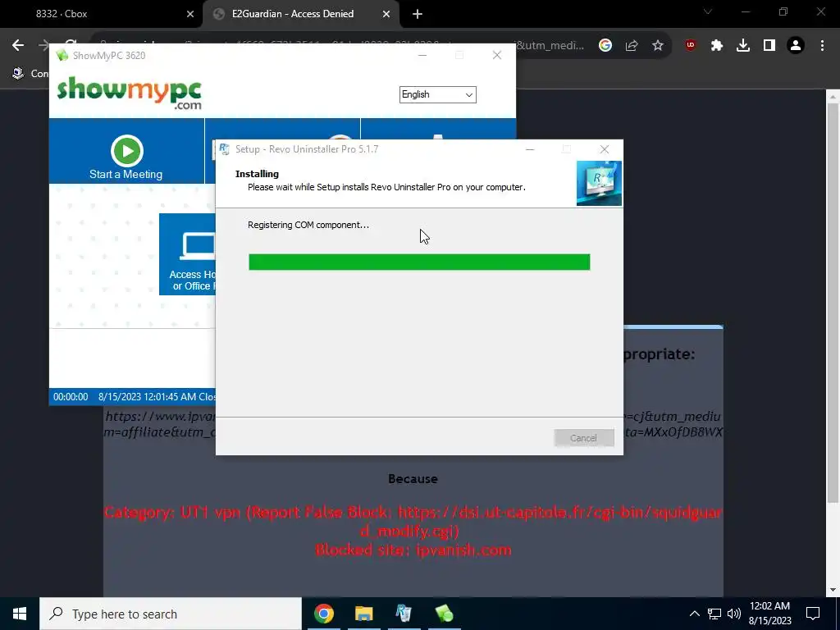This screenshot has height=630, width=840.
Task: Open File Explorer from the taskbar
Action: point(363,614)
